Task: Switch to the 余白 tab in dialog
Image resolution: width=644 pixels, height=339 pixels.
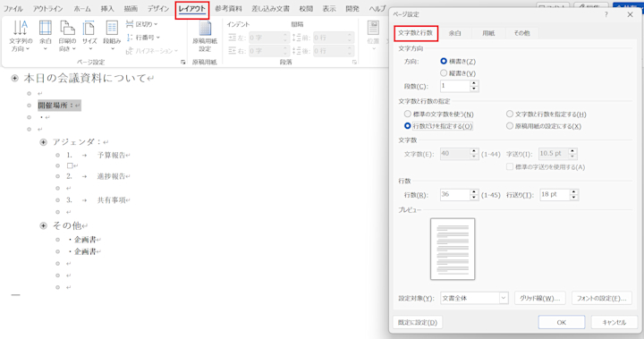Action: click(x=454, y=33)
